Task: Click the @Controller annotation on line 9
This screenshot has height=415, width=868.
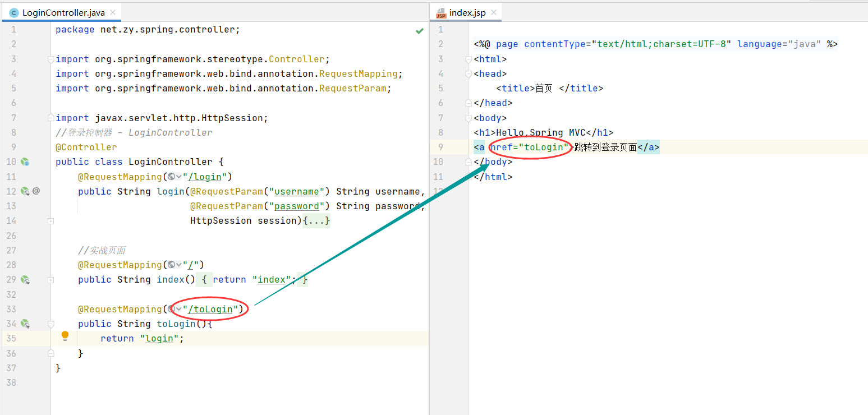Action: pyautogui.click(x=86, y=147)
